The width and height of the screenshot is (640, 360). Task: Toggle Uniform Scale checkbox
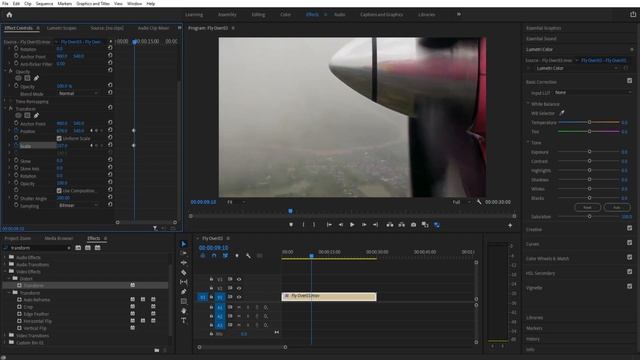point(59,138)
